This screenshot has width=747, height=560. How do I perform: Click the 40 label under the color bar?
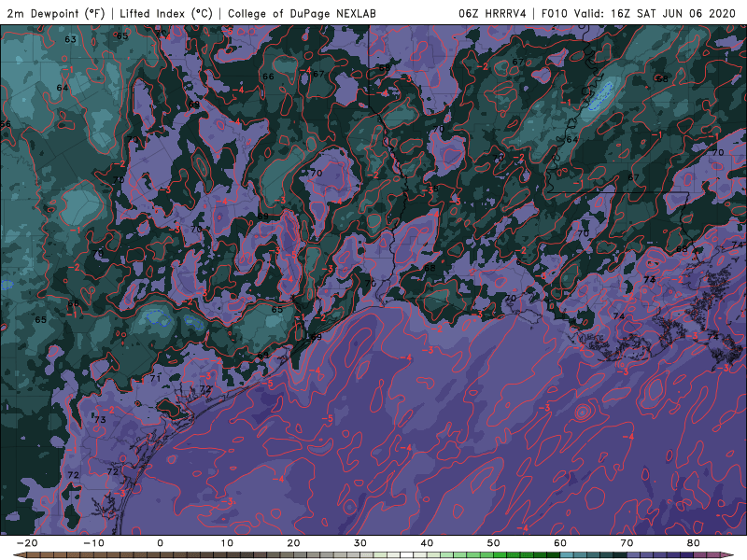coord(427,543)
